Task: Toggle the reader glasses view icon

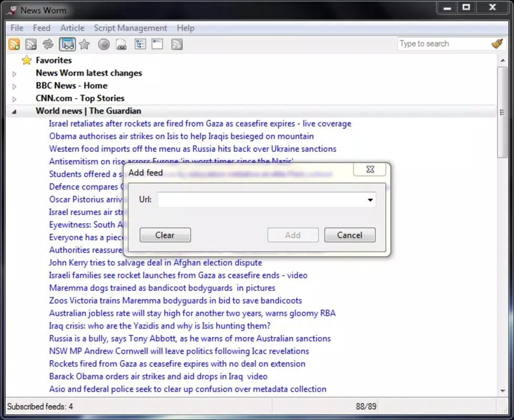Action: 67,44
